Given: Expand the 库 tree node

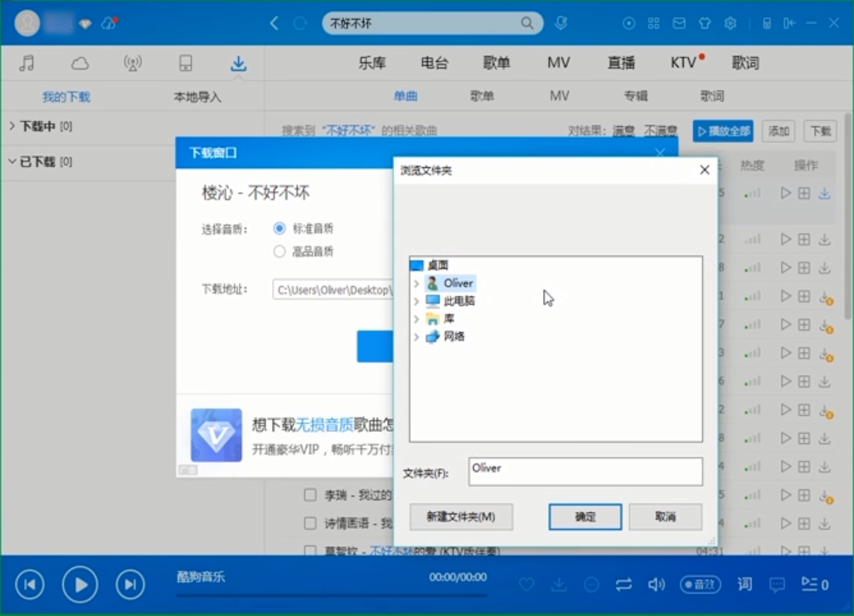Looking at the screenshot, I should tap(416, 319).
